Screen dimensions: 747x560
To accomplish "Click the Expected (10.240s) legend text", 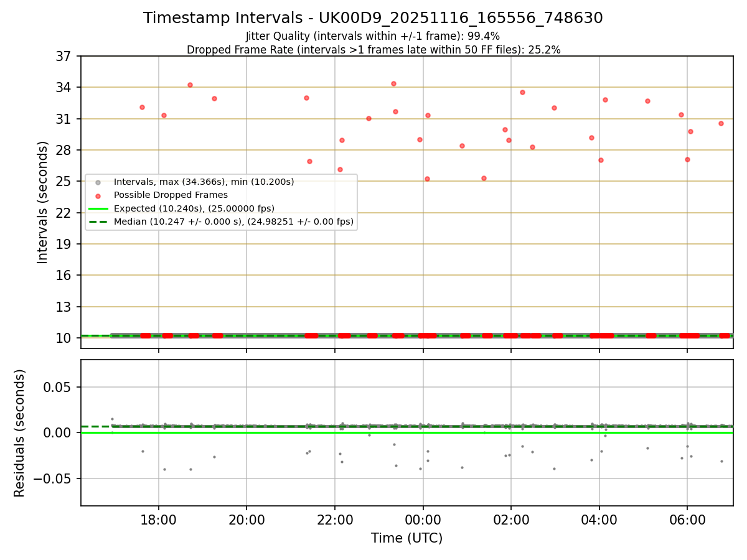I will click(194, 208).
